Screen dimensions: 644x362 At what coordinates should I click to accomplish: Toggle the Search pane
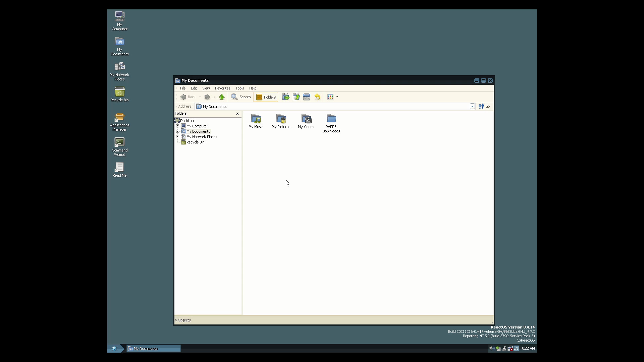pyautogui.click(x=241, y=97)
